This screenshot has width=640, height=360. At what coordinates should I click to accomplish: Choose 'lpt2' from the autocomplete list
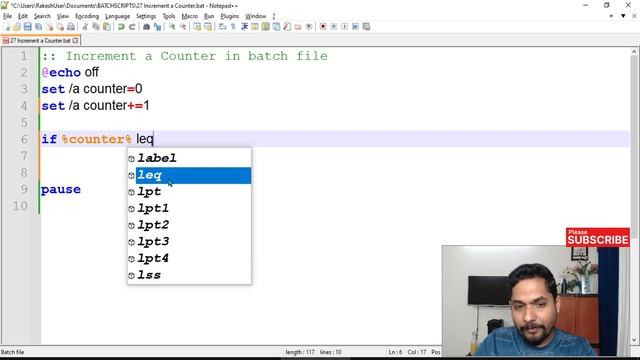click(x=189, y=225)
